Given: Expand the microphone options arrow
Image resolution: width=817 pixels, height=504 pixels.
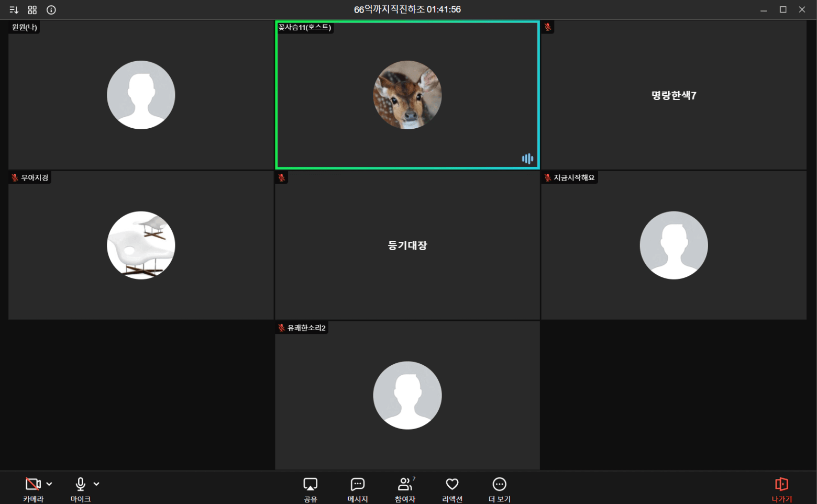Looking at the screenshot, I should 96,484.
